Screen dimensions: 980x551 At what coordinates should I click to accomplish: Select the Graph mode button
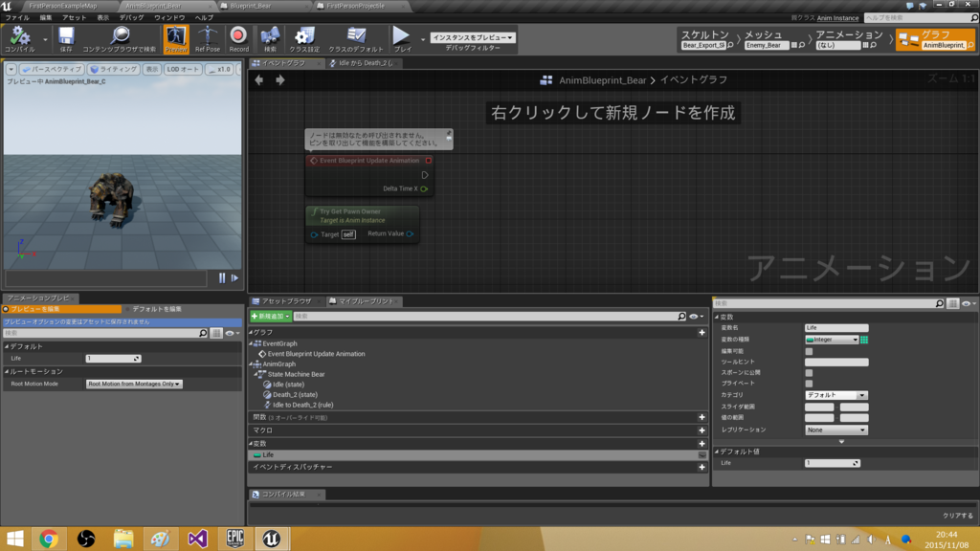[x=935, y=39]
